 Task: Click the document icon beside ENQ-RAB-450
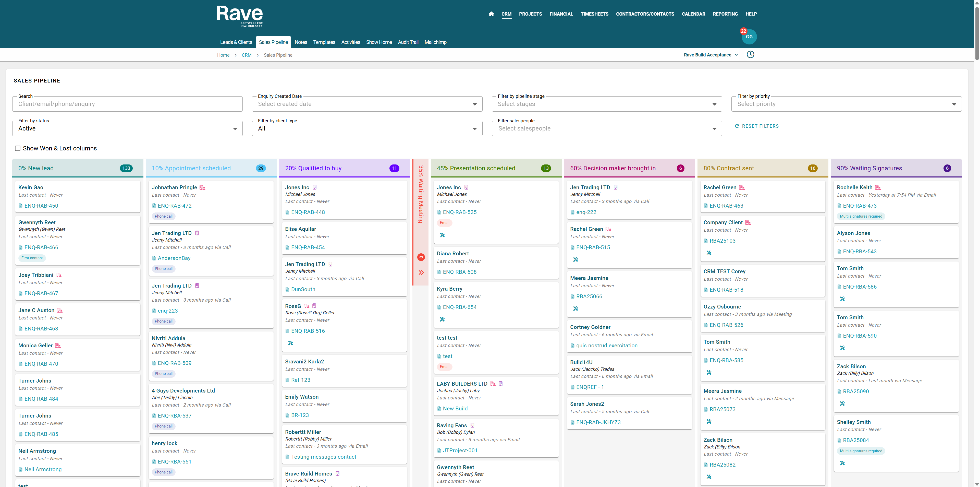(x=20, y=206)
